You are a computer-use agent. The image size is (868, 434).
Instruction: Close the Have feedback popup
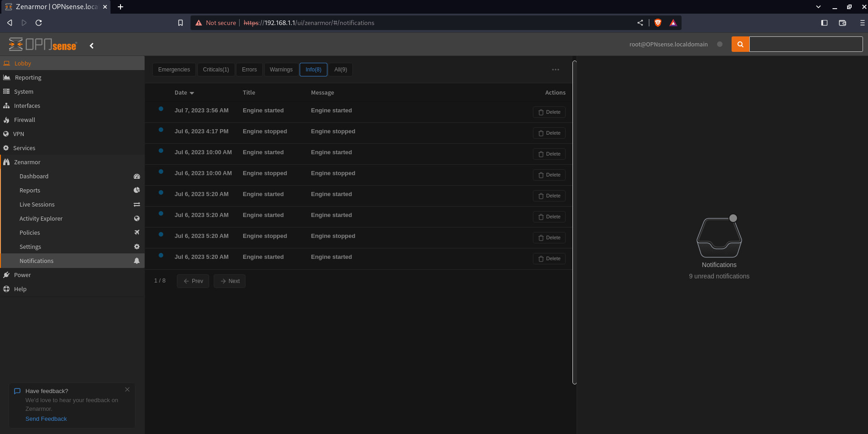[127, 389]
